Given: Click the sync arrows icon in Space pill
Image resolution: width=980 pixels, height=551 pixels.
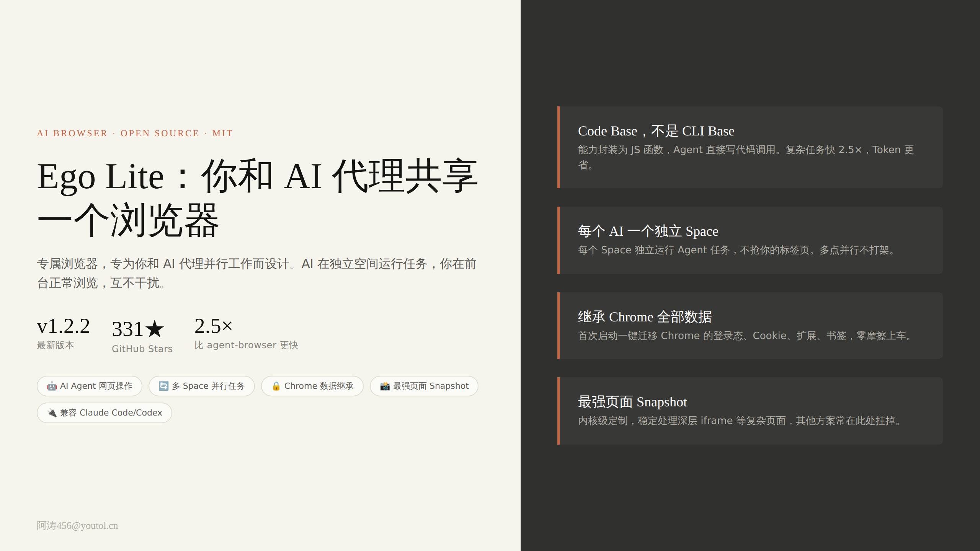Looking at the screenshot, I should coord(163,386).
